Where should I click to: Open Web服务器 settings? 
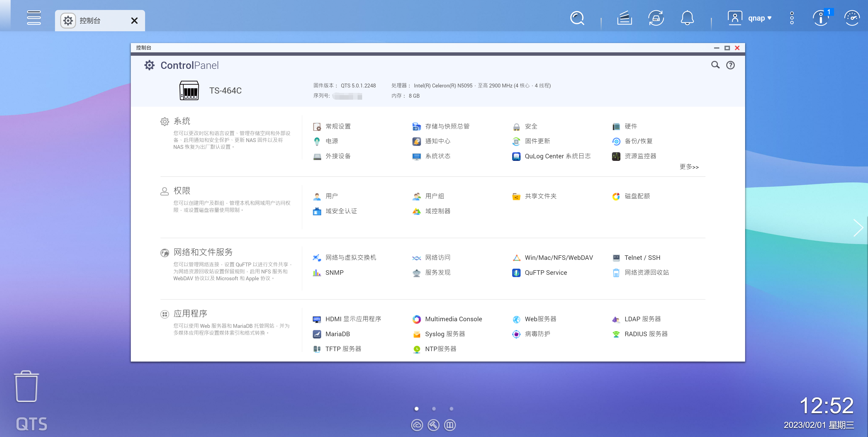point(534,319)
